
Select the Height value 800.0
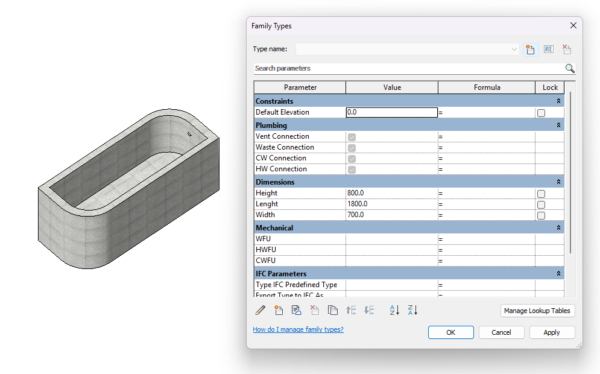(355, 193)
